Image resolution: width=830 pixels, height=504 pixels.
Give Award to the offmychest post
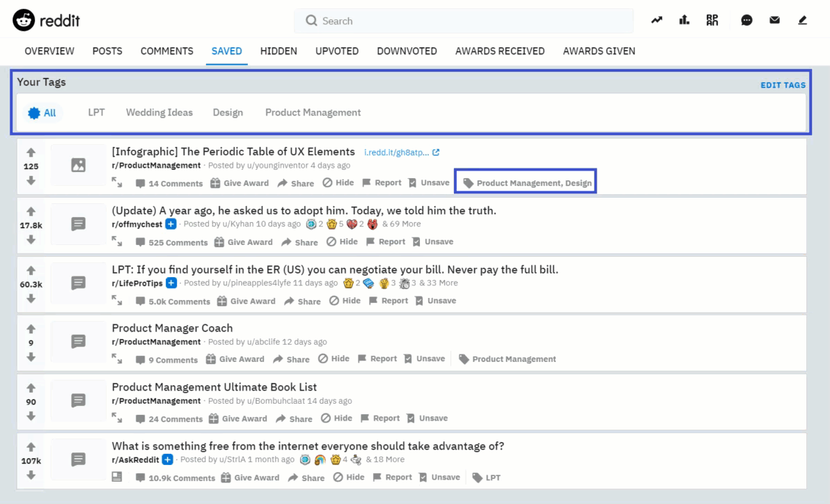[x=244, y=242]
